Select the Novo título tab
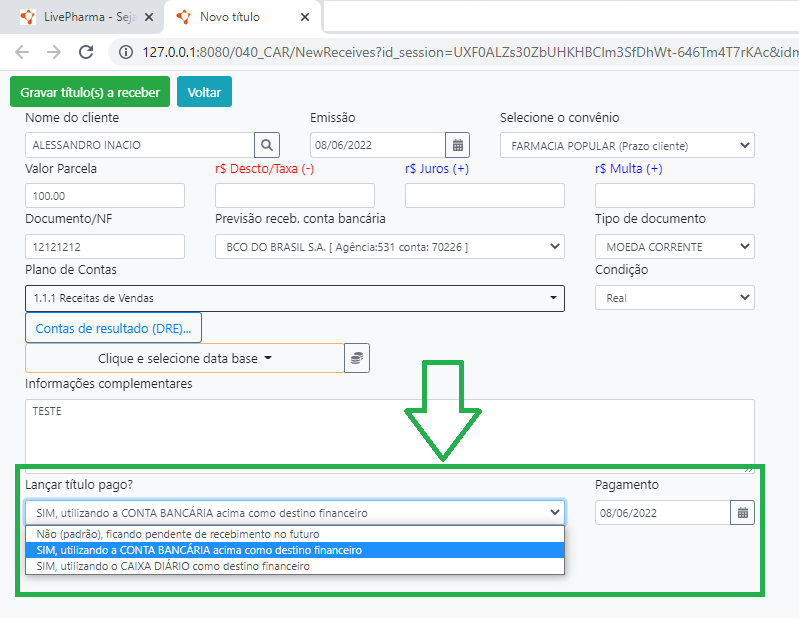This screenshot has width=799, height=618. coord(235,18)
